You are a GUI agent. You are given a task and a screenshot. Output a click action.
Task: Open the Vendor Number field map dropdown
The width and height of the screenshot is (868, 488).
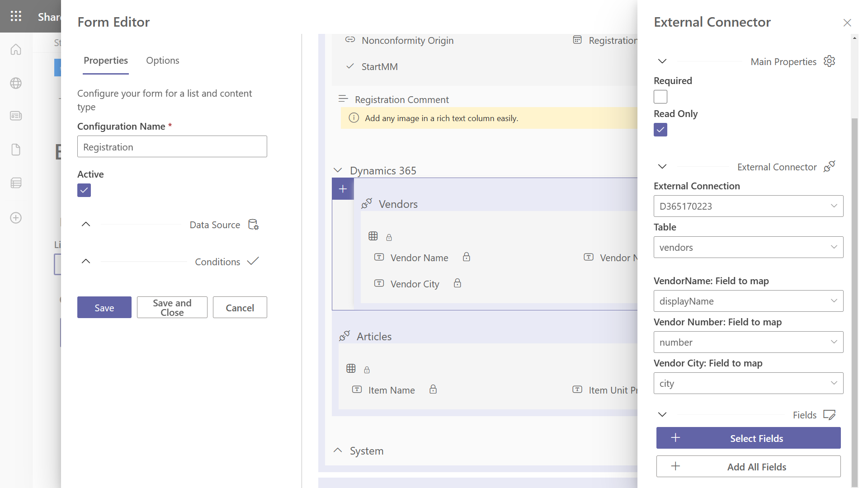[748, 342]
